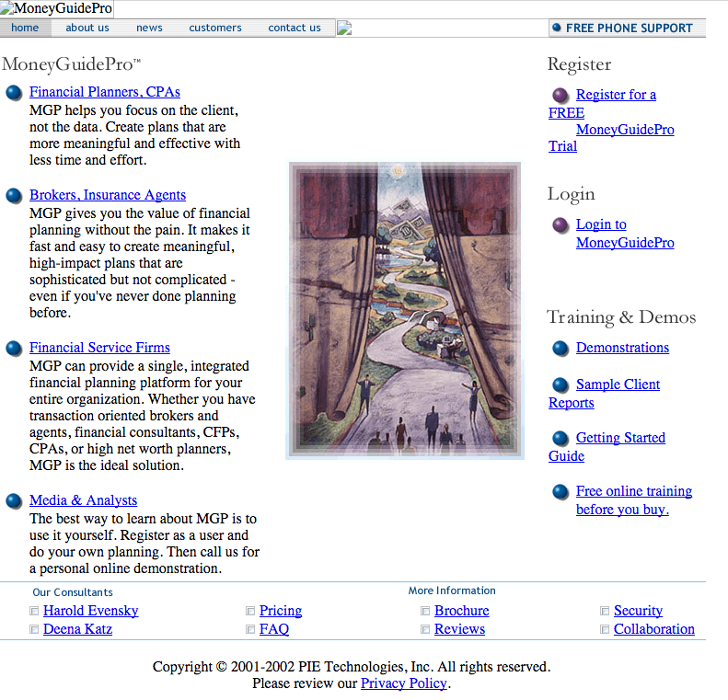Follow the Brokers, Insurance Agents link
Image resolution: width=728 pixels, height=700 pixels.
tap(108, 195)
